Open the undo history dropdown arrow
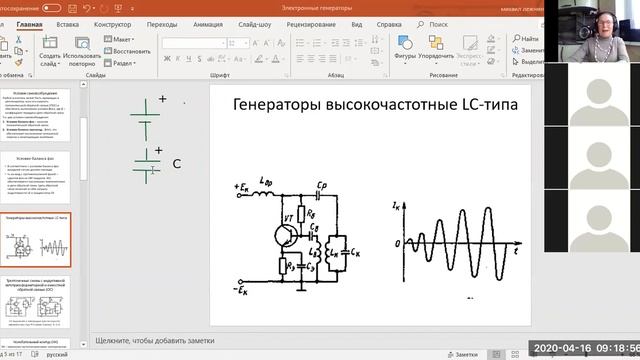640x360 pixels. pyautogui.click(x=94, y=8)
